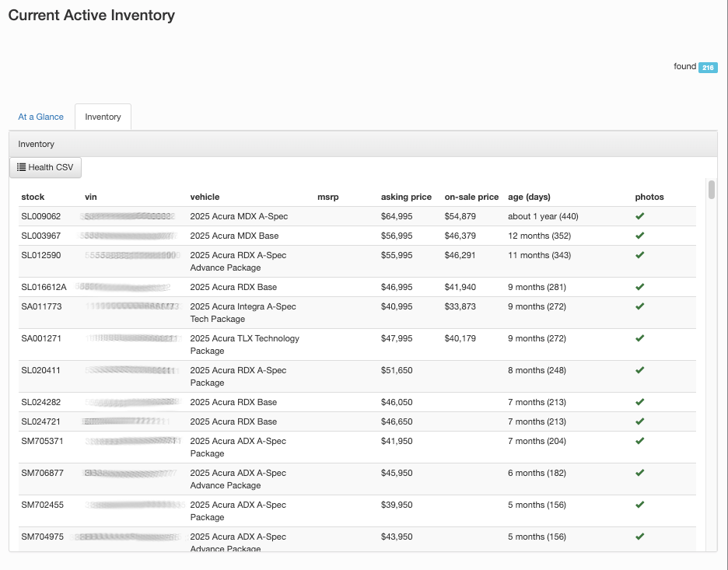
Task: Click the Inventory panel heading
Action: click(37, 144)
